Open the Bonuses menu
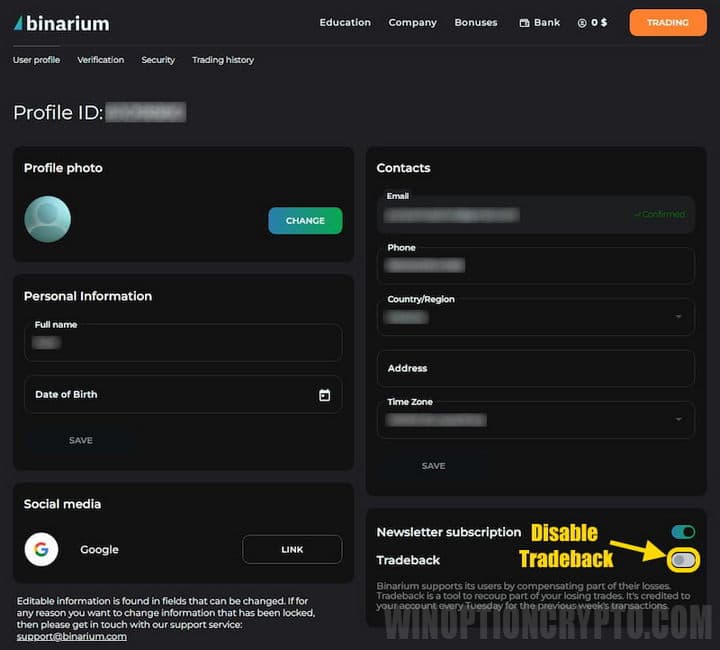Image resolution: width=720 pixels, height=650 pixels. coord(475,22)
